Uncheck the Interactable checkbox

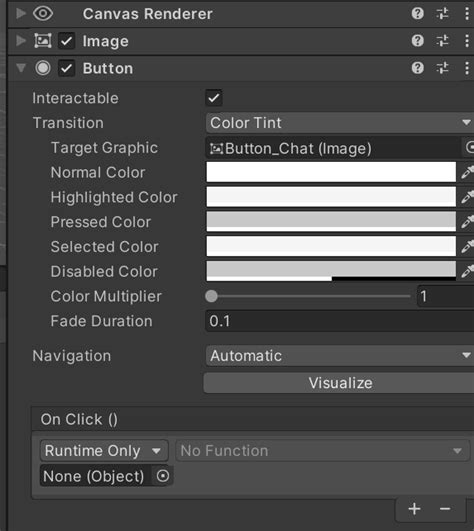pyautogui.click(x=214, y=98)
